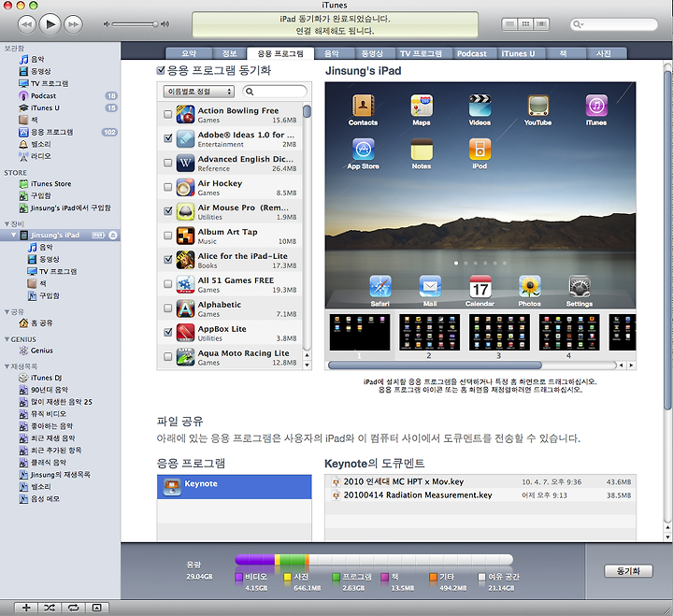Switch to the TV 프로그램 tab
Image resolution: width=673 pixels, height=616 pixels.
point(421,53)
